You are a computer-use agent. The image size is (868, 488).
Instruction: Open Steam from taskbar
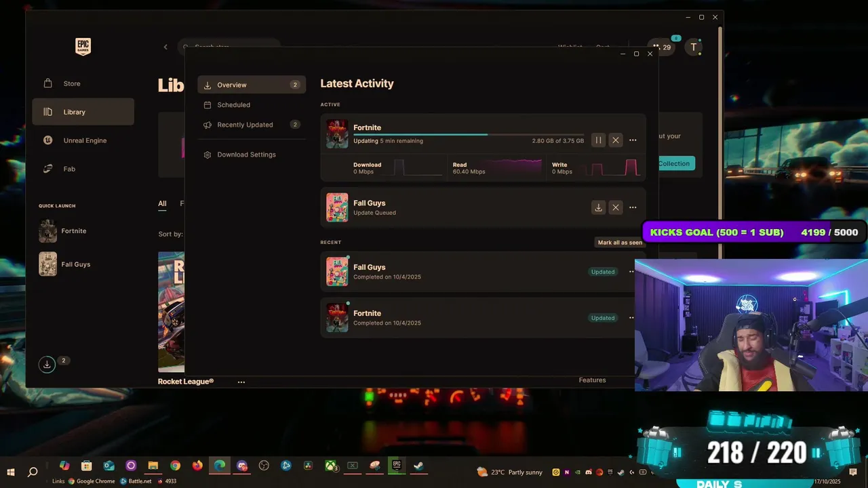click(x=419, y=466)
